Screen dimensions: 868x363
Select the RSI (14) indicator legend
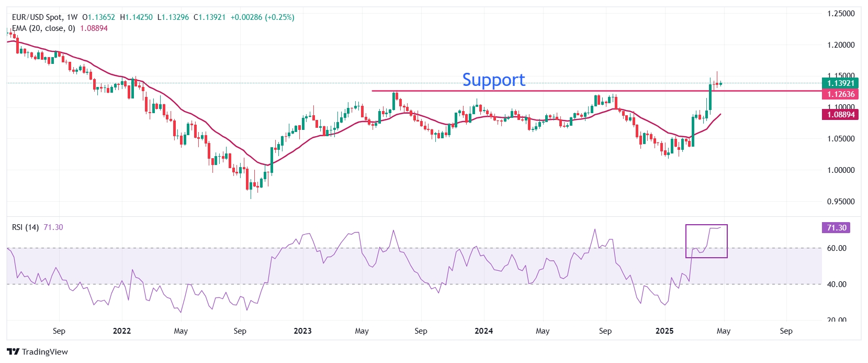tap(25, 227)
